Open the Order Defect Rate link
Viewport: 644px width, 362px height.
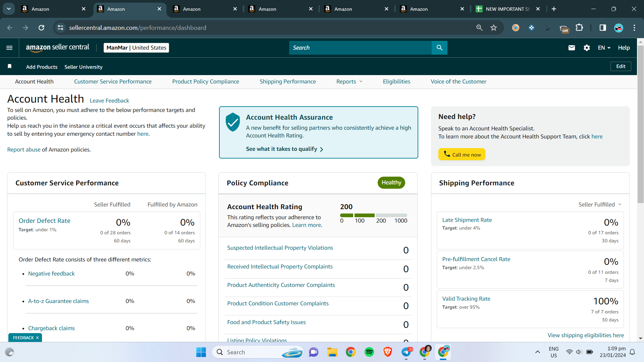(x=45, y=221)
